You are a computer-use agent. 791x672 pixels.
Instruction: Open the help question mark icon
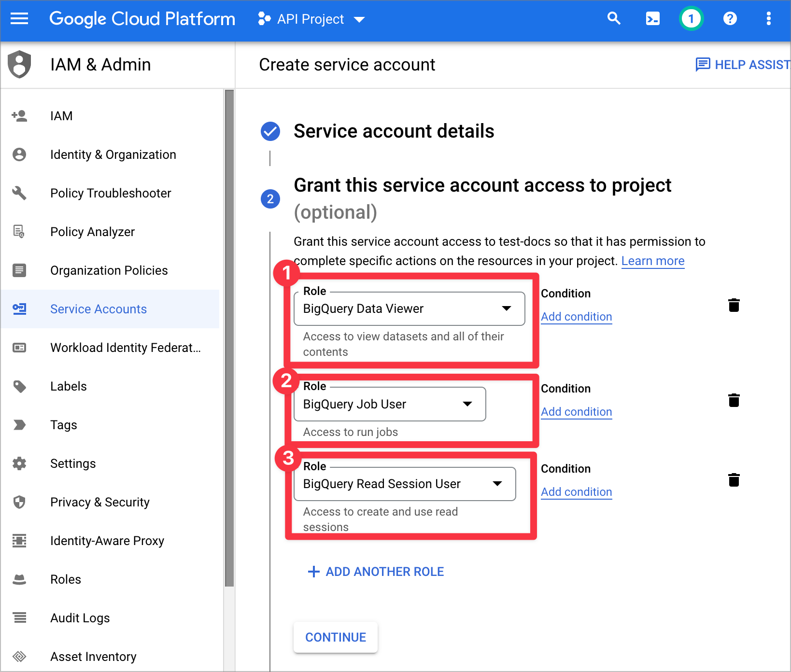(730, 19)
